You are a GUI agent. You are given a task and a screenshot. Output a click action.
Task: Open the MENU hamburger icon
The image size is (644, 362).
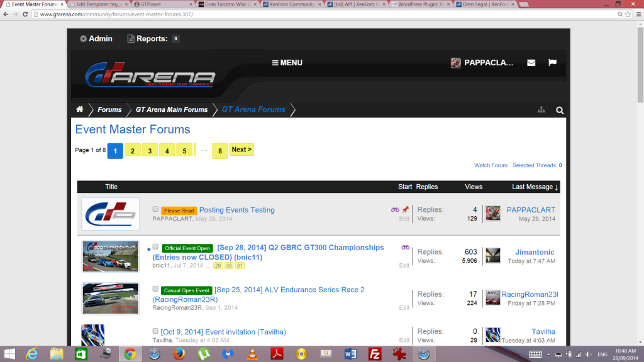(275, 63)
